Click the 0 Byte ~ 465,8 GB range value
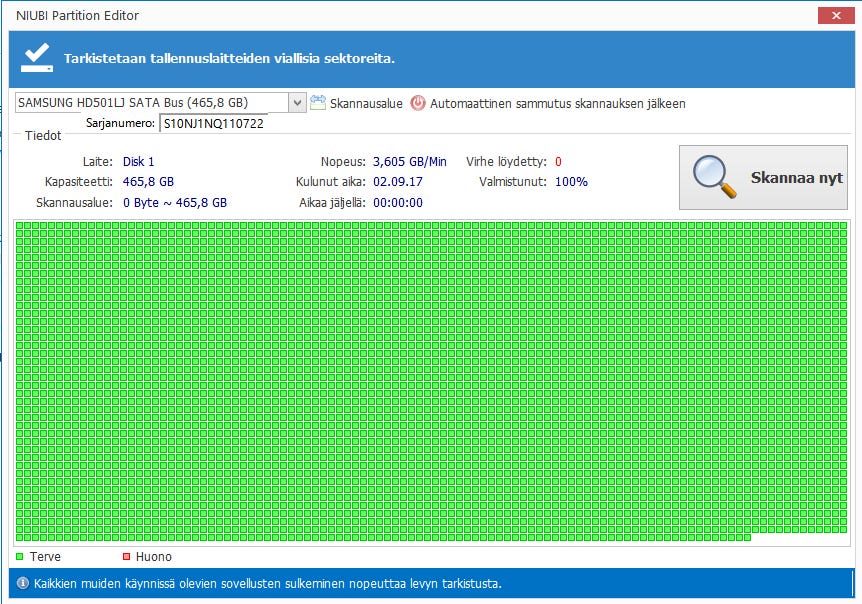862x604 pixels. pyautogui.click(x=175, y=202)
